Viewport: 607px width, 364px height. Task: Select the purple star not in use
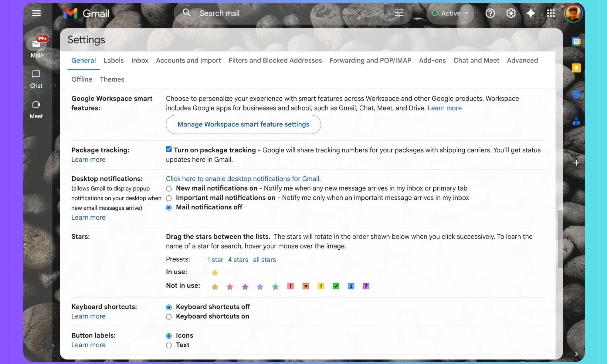[245, 286]
